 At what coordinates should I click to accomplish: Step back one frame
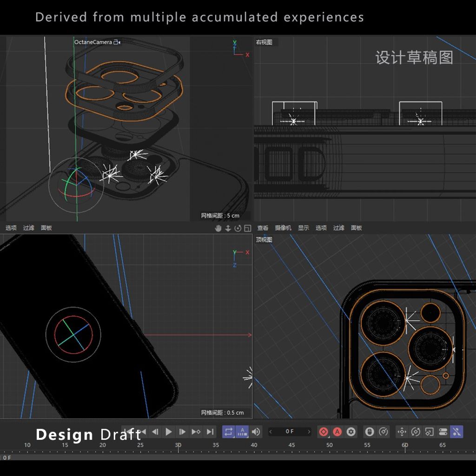coord(155,432)
